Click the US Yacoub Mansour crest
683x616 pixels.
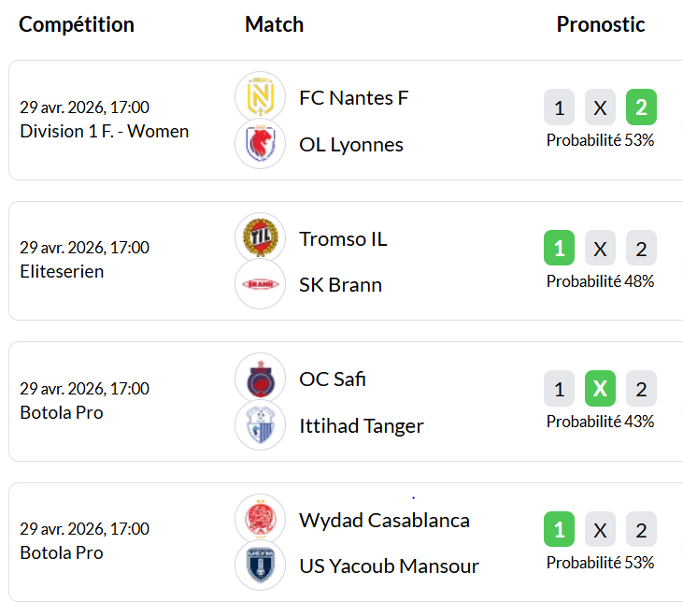260,566
